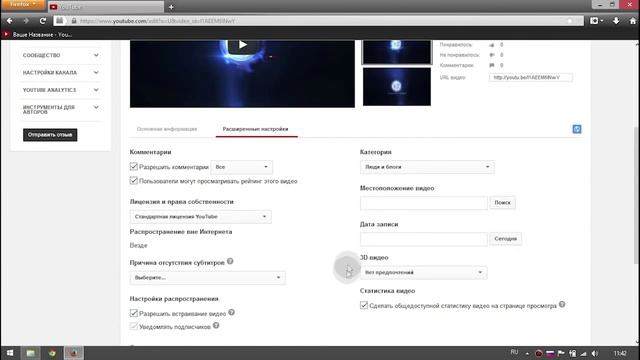Reload the page with refresh icon

pos(42,21)
